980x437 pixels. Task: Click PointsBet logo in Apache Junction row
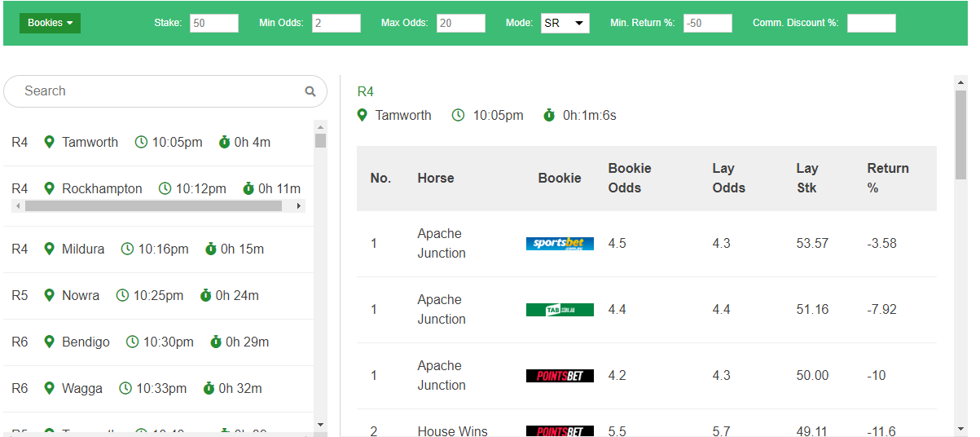pos(560,375)
